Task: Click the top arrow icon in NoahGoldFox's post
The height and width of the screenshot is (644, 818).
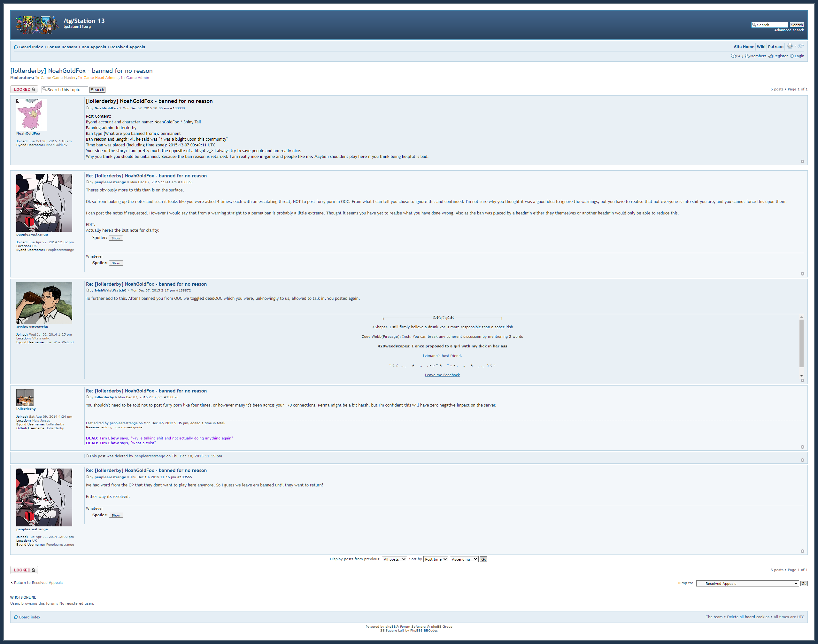Action: [802, 162]
